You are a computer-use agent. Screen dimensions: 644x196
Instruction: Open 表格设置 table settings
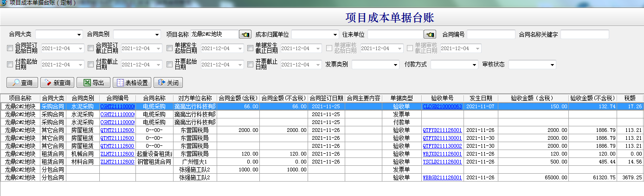(132, 83)
